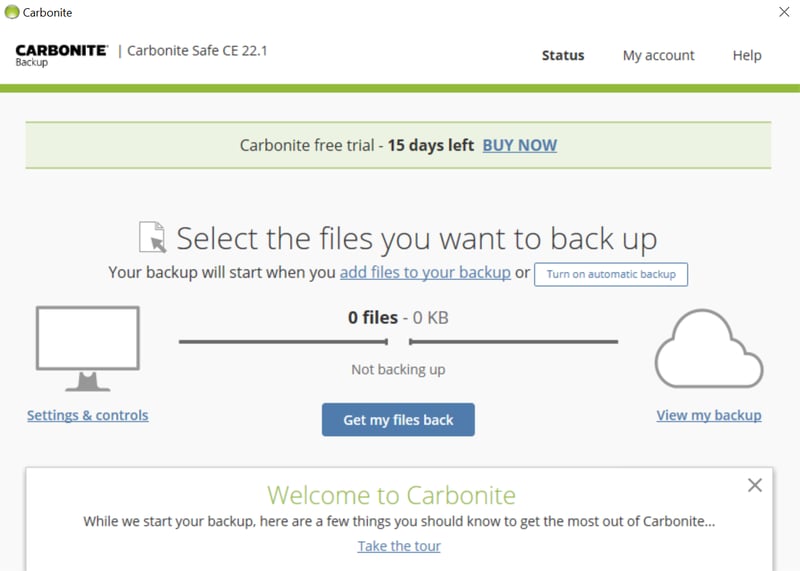800x571 pixels.
Task: Start the tour via Take the tour
Action: pyautogui.click(x=399, y=546)
